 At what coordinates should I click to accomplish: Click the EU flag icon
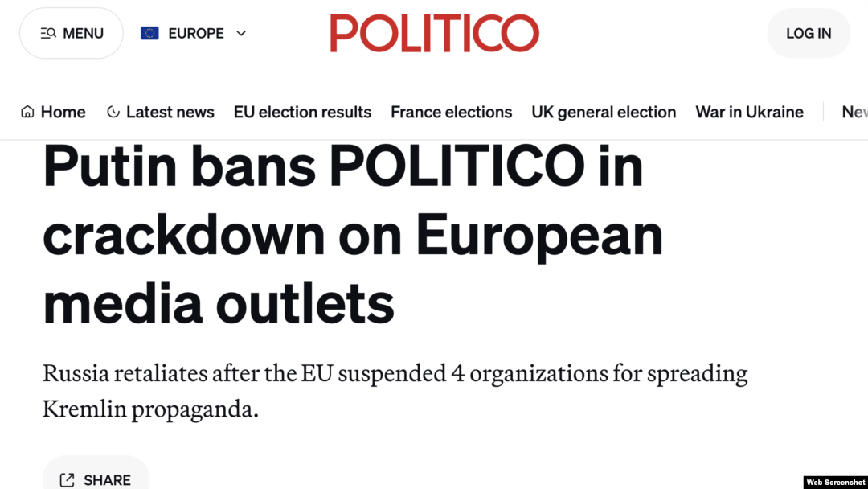click(x=149, y=33)
